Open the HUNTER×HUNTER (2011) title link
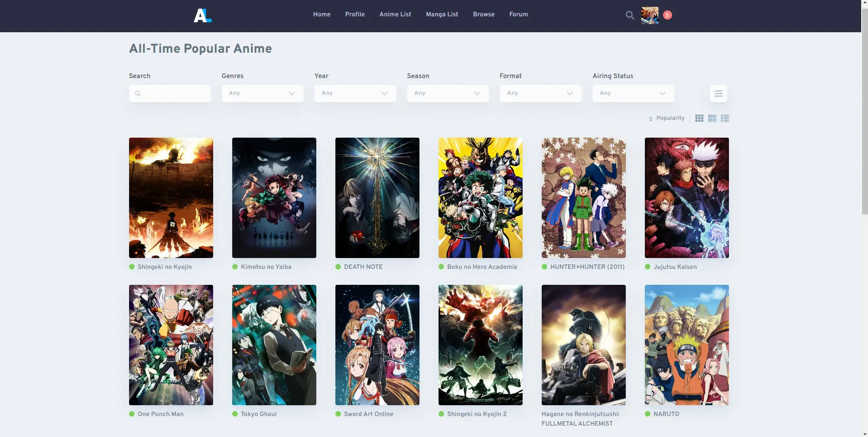 pos(588,267)
